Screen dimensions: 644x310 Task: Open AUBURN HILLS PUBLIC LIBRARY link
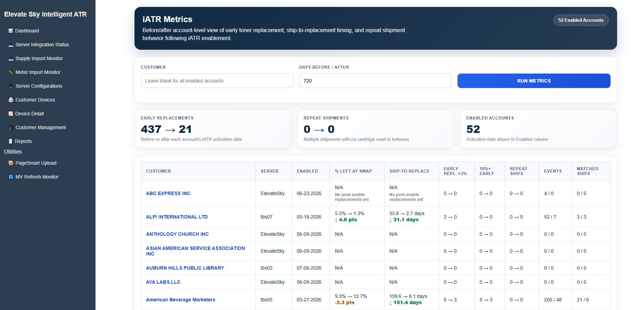[185, 268]
